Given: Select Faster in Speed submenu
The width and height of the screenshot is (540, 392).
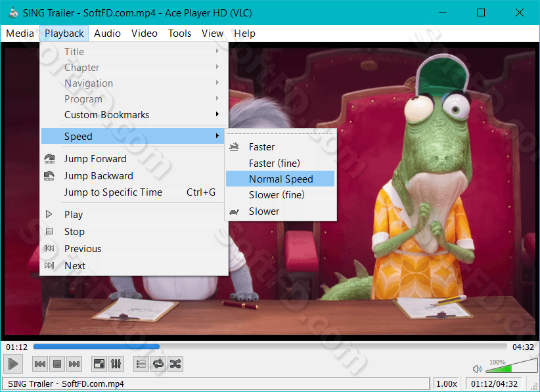Looking at the screenshot, I should tap(280, 147).
